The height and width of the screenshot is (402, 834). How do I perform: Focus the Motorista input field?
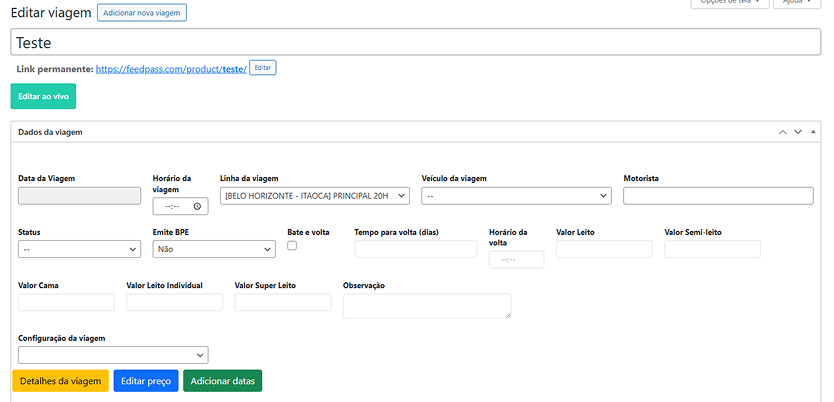point(718,196)
